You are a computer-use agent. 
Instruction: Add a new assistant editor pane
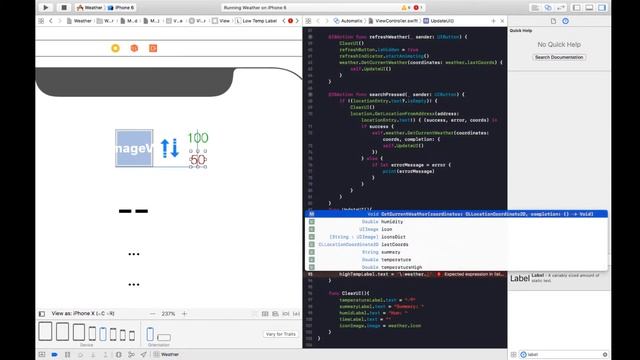pos(493,21)
